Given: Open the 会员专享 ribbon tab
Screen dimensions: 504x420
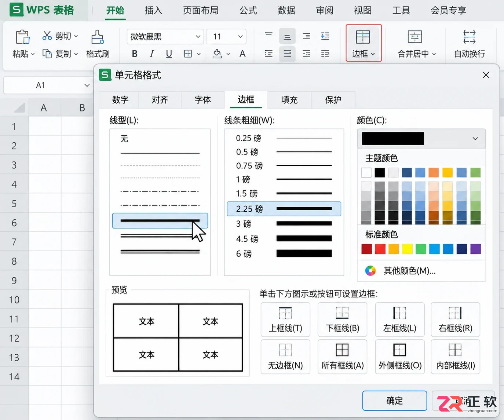Looking at the screenshot, I should (x=448, y=10).
